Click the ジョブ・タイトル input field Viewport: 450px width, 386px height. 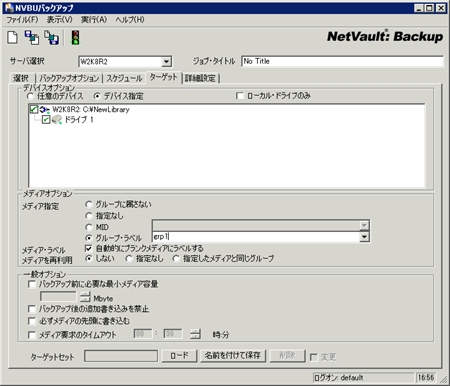coord(342,61)
